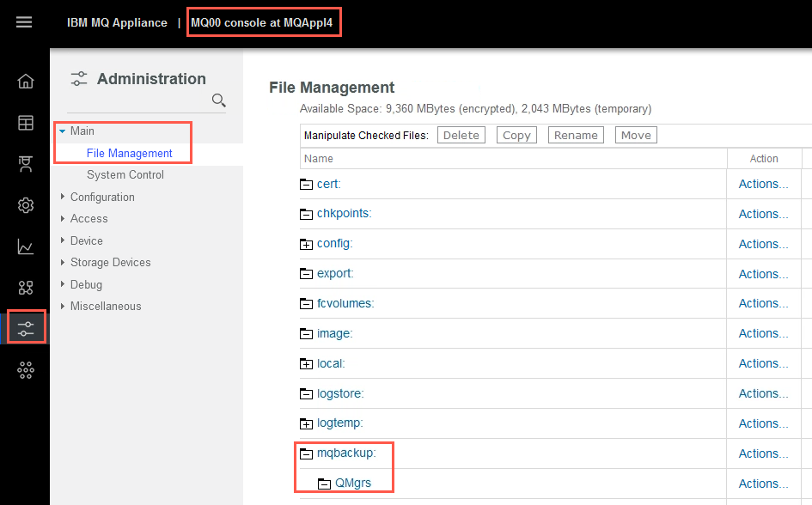Open the hamburger navigation menu
Screen dimensions: 812x505
tap(24, 22)
